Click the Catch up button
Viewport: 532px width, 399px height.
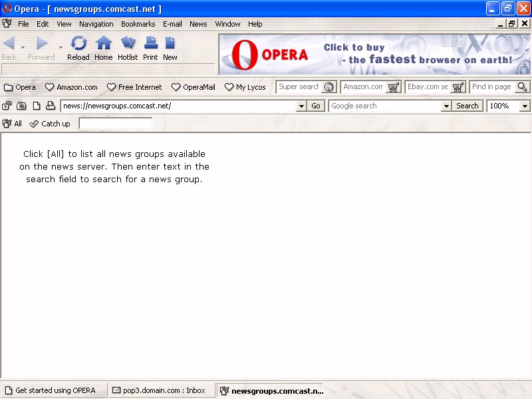pos(50,124)
